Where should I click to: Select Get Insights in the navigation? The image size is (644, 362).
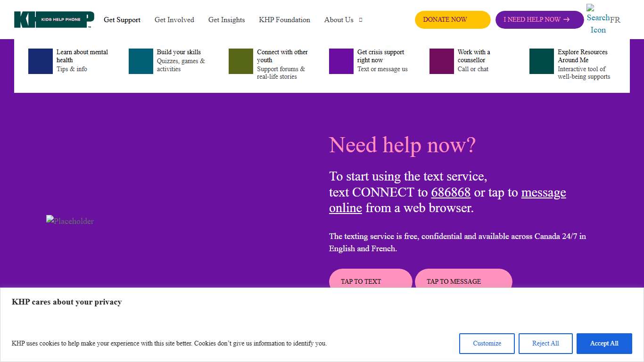227,20
